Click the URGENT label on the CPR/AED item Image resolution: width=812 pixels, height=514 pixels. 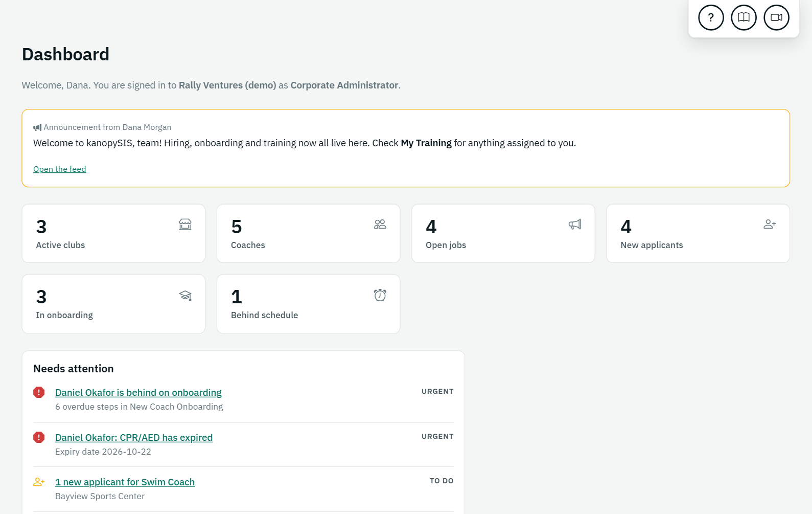[x=437, y=437]
